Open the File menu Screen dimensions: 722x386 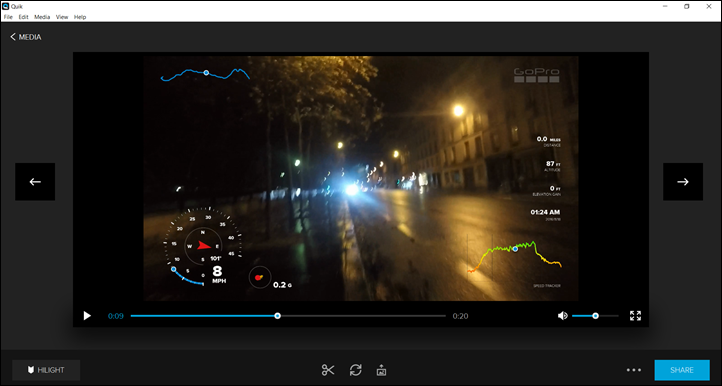[8, 17]
